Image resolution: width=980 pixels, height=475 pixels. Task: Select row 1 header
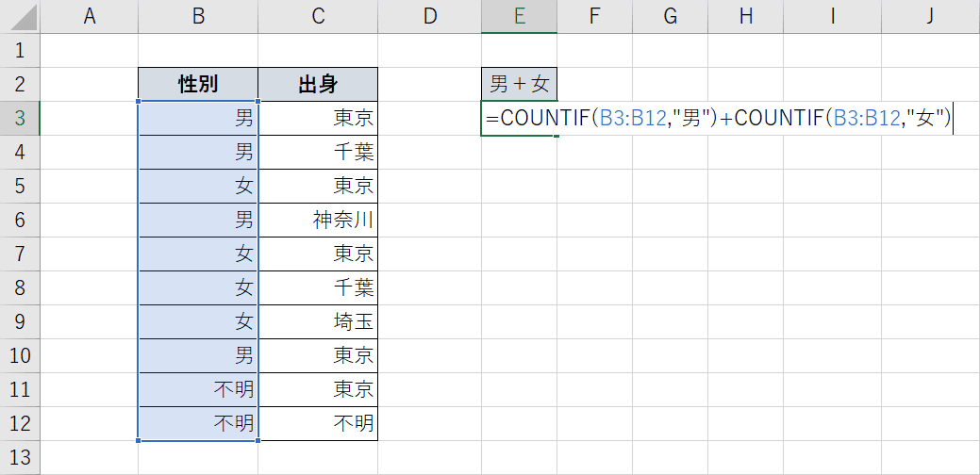(20, 51)
